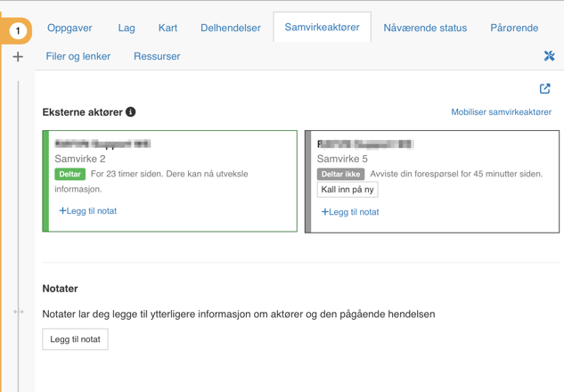
Task: Select the Samvirkeaktører tab
Action: point(322,28)
